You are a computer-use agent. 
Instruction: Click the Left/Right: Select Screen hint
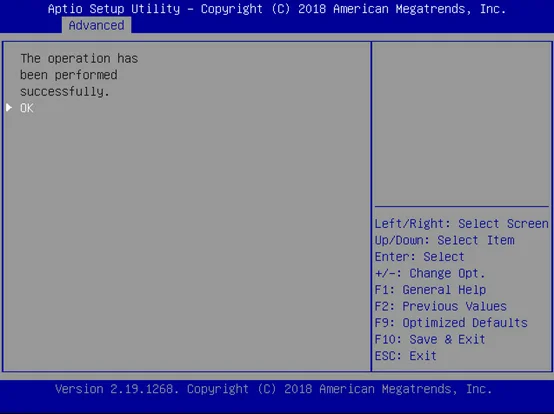click(x=461, y=224)
